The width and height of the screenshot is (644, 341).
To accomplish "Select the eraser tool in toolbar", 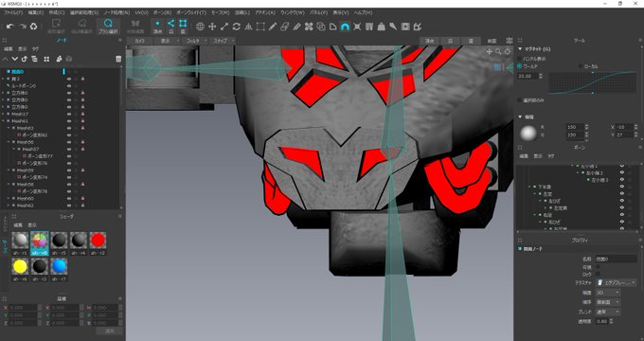I will point(285,27).
